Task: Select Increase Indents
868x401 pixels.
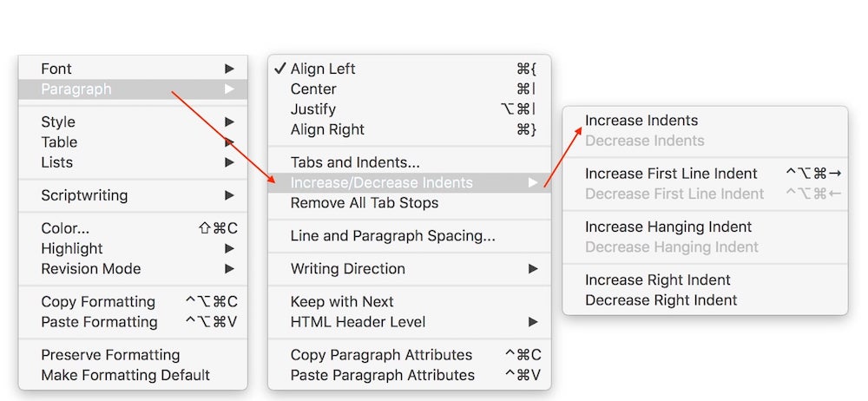Action: pyautogui.click(x=641, y=121)
